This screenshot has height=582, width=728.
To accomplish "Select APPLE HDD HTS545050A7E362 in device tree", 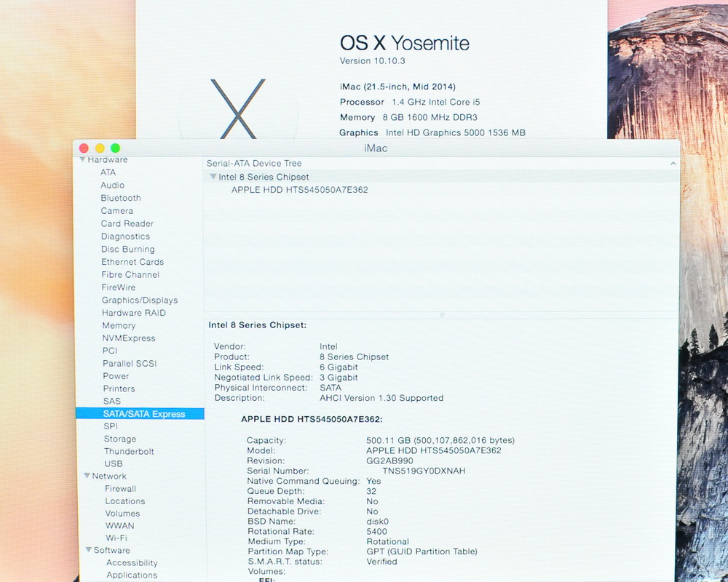I will coord(300,190).
